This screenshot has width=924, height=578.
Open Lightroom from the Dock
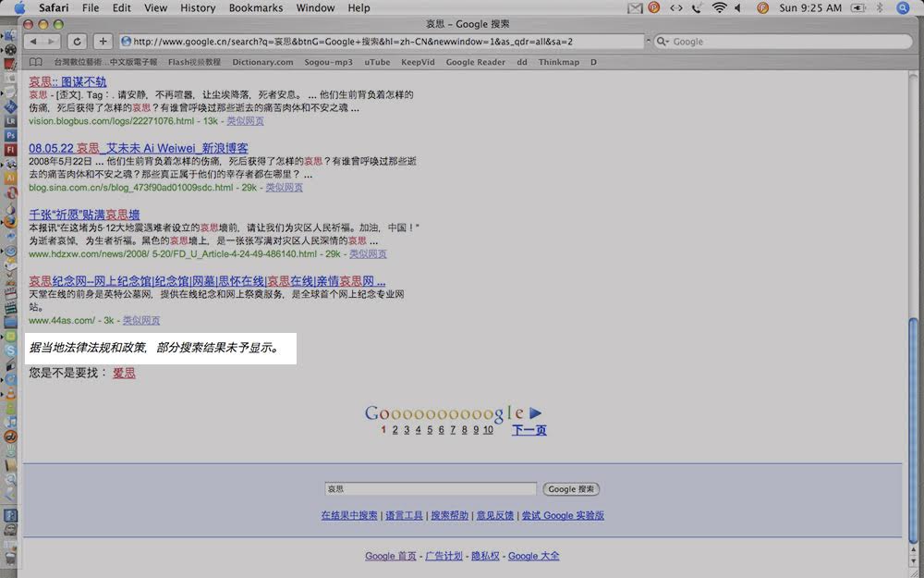tap(10, 121)
